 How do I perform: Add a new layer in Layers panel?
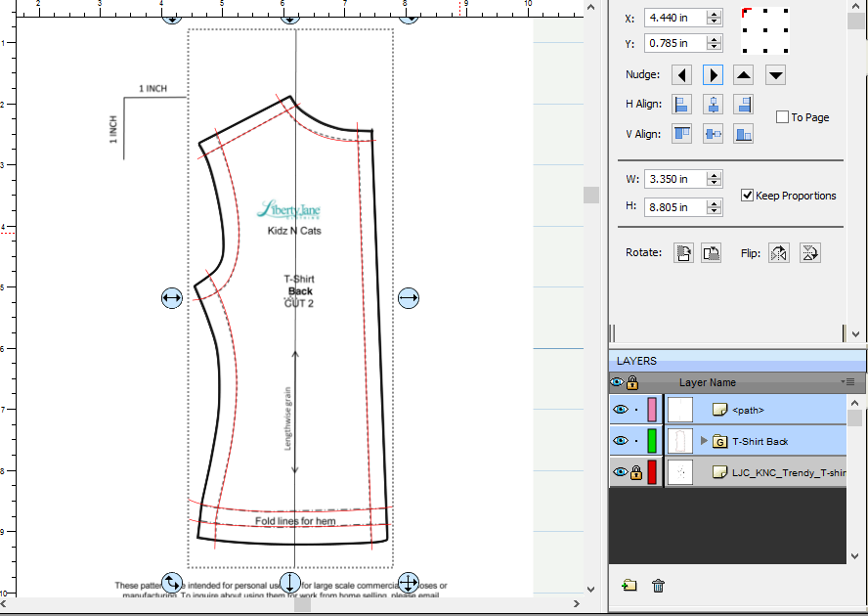(629, 586)
